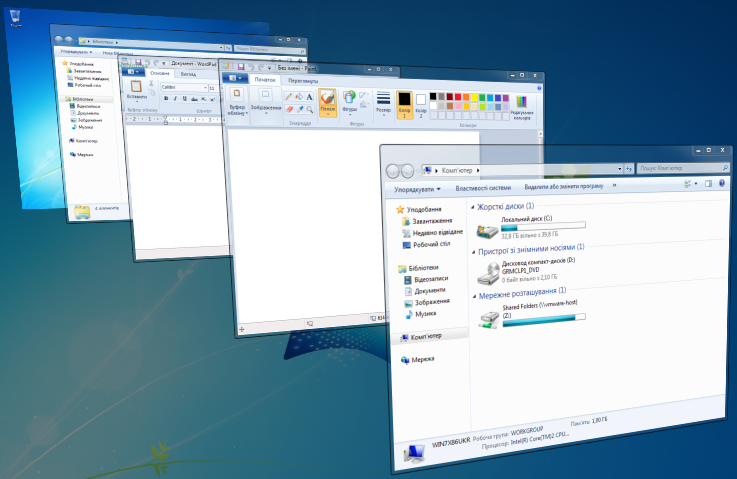Click Комп'ютер breadcrumb in the address bar

[x=456, y=170]
